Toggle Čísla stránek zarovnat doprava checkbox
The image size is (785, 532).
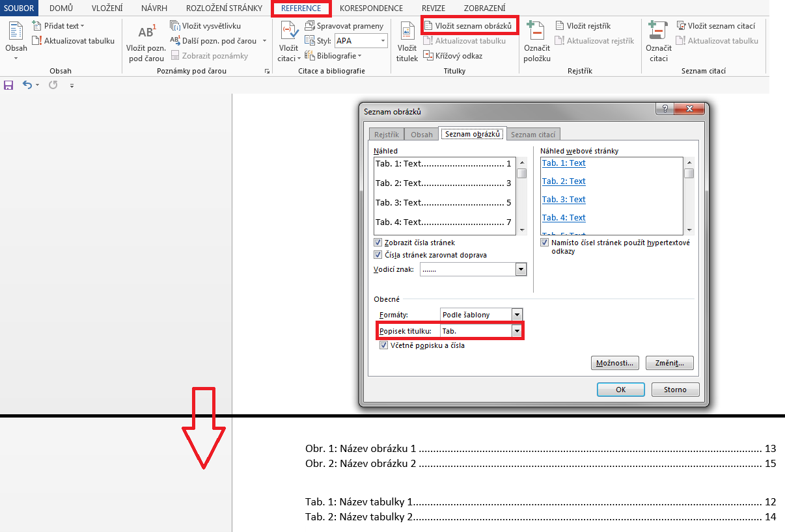378,255
